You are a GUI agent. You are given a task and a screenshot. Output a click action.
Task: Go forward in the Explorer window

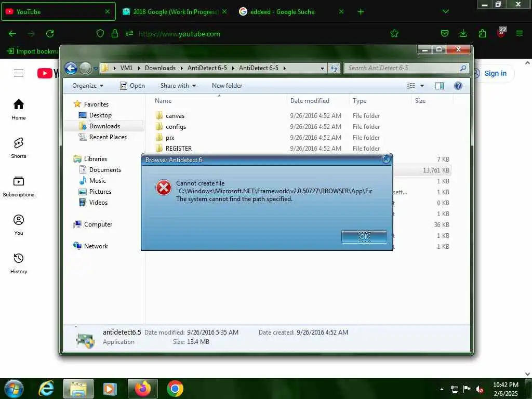point(86,68)
